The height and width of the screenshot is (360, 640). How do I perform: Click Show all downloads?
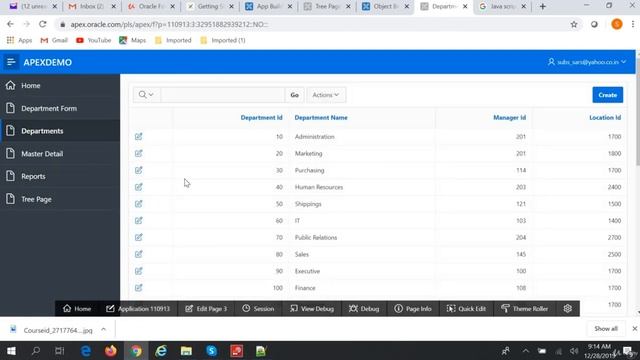pyautogui.click(x=606, y=329)
